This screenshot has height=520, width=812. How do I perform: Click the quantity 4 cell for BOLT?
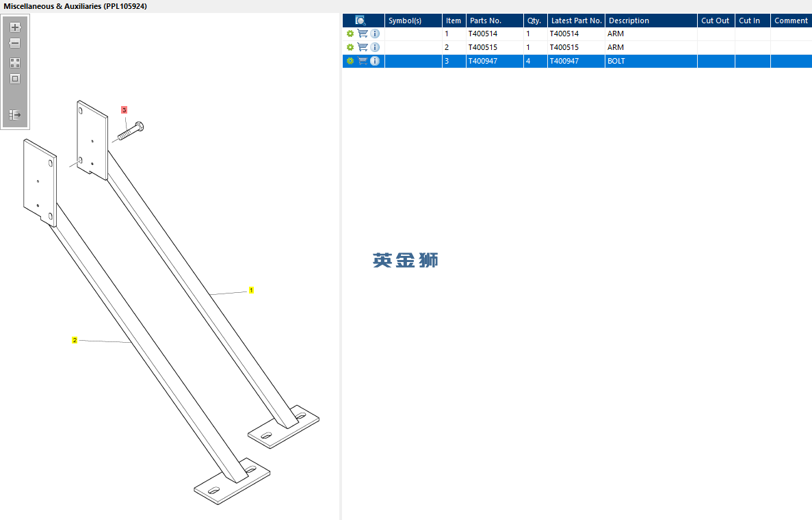coord(536,61)
